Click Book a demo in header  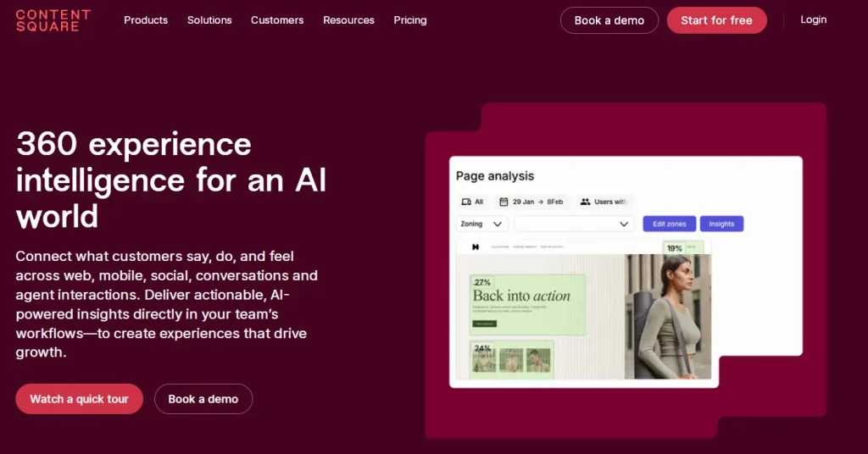(609, 20)
